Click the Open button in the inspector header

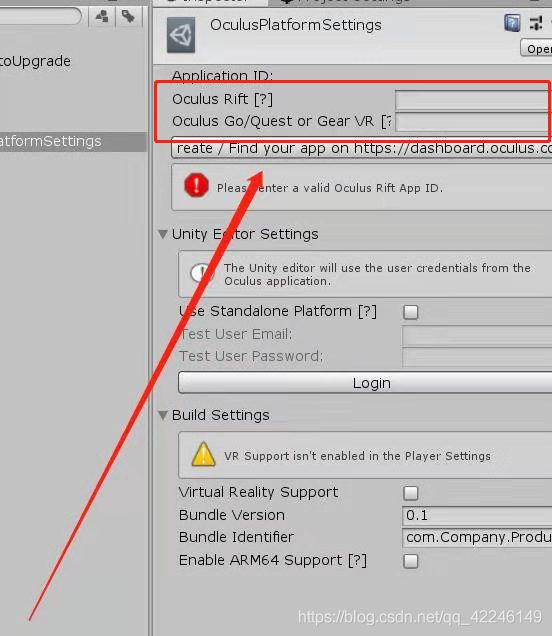tap(536, 48)
